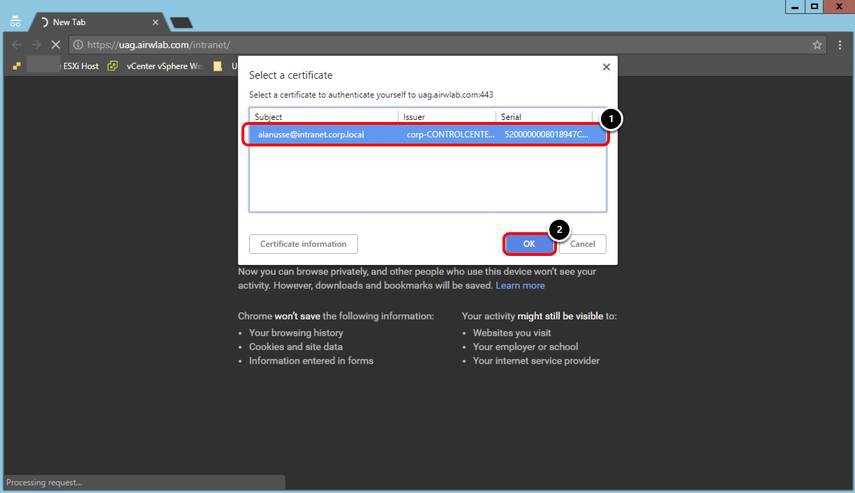Open Certificate information

(x=303, y=244)
